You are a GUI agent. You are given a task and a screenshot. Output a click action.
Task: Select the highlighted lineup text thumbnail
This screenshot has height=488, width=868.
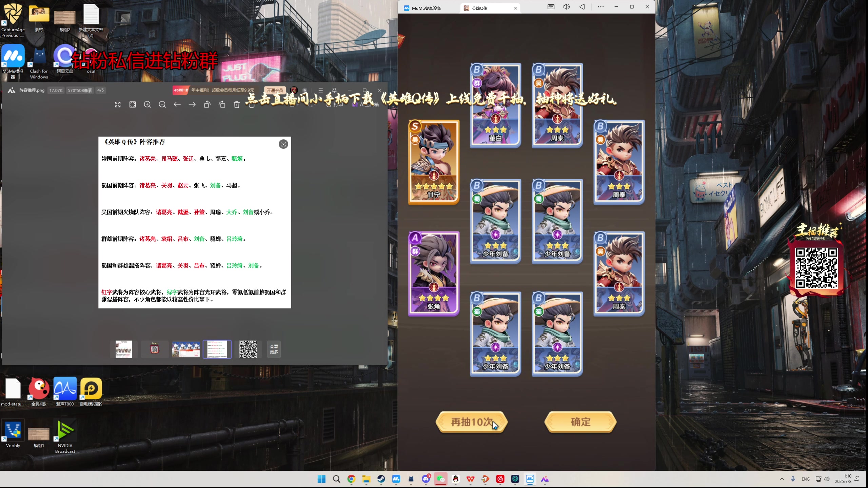point(217,349)
